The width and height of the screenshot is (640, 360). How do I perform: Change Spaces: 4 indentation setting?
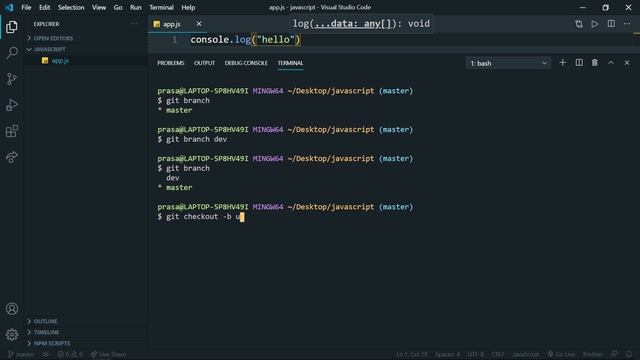447,354
